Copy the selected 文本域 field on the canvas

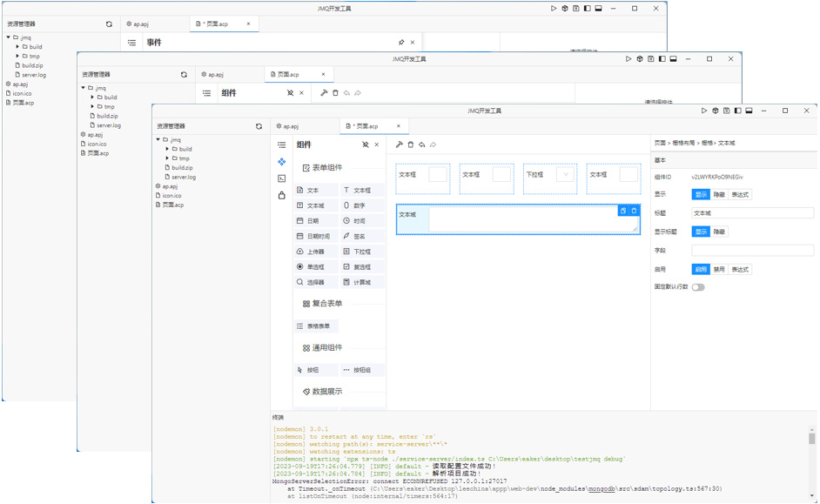[623, 211]
